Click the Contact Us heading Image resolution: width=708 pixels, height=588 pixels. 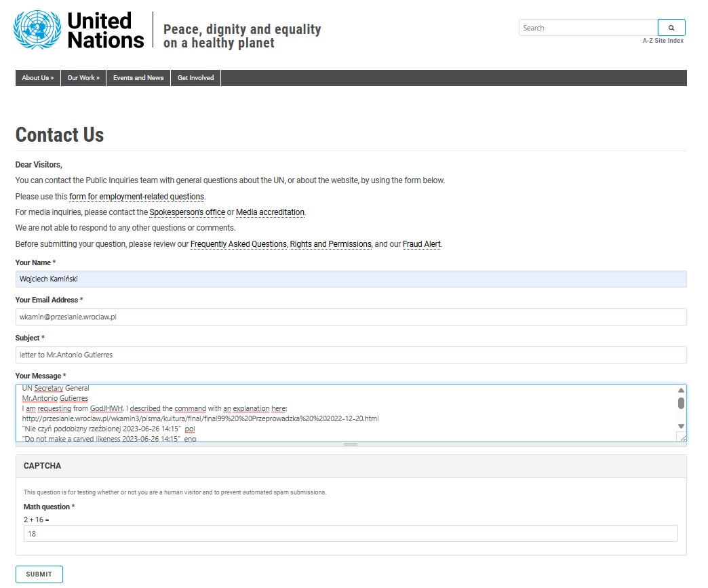(60, 134)
